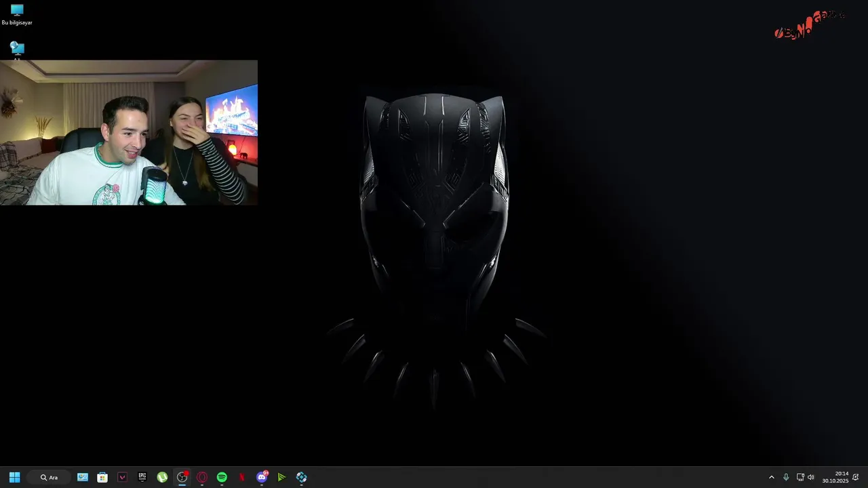Open the Opera browser taskbar icon
Image resolution: width=868 pixels, height=488 pixels.
[202, 477]
